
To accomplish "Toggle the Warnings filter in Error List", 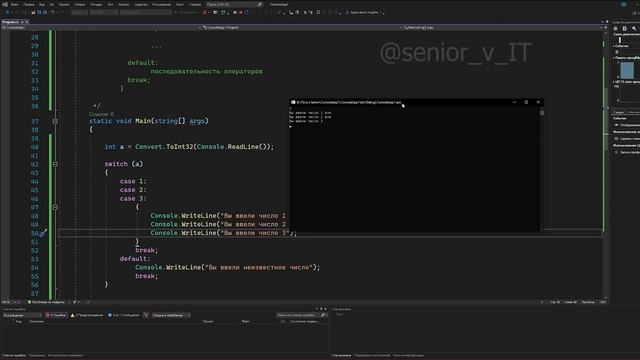I will point(87,315).
